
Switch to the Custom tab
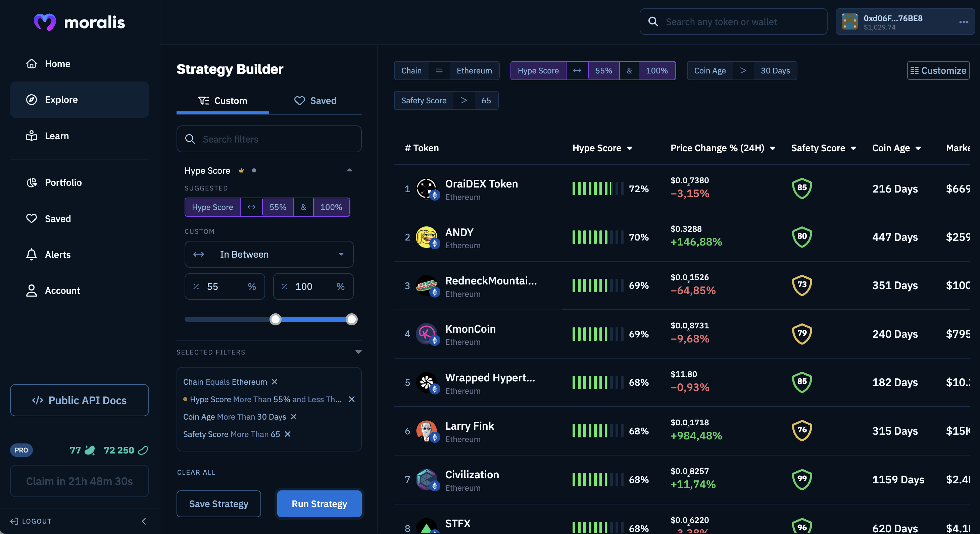[x=223, y=101]
